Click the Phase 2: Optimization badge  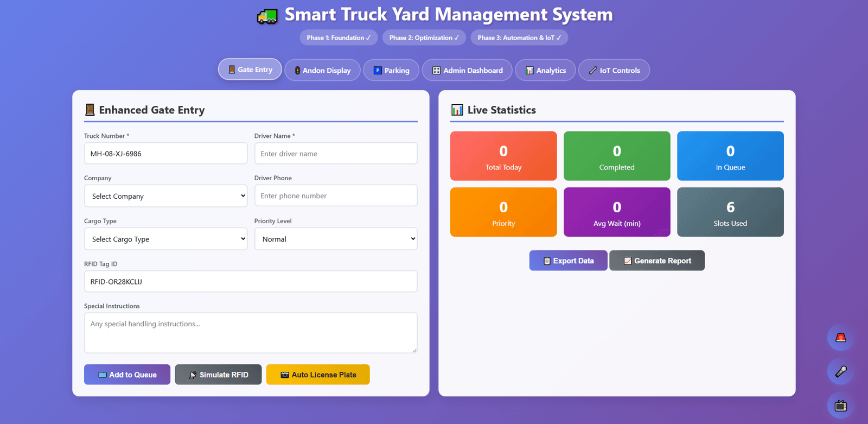click(424, 37)
